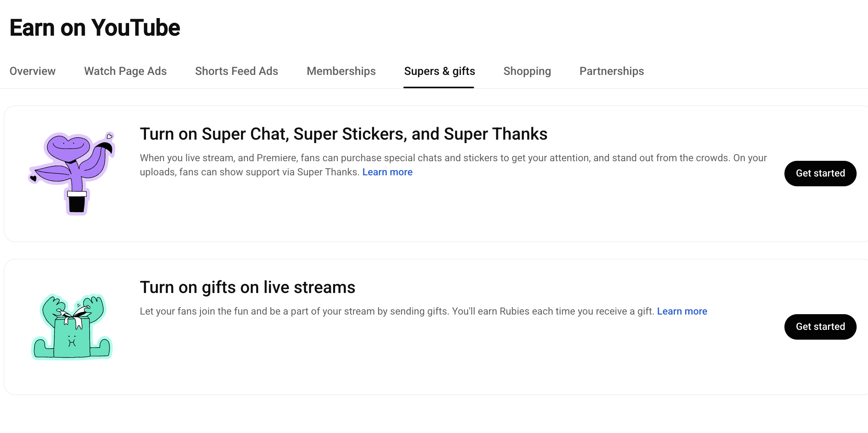Viewport: 868px width, 433px height.
Task: Click the purple plant Super Chat illustration
Action: pyautogui.click(x=72, y=173)
